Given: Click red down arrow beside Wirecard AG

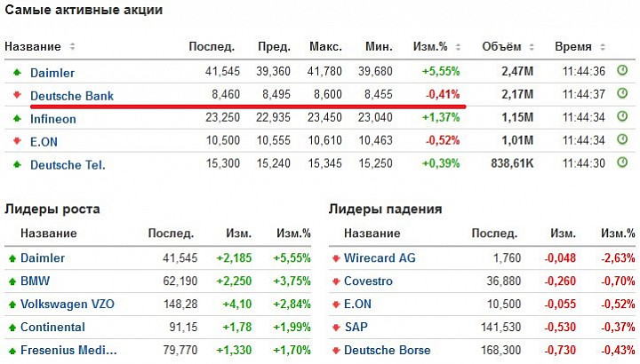Looking at the screenshot, I should 336,258.
